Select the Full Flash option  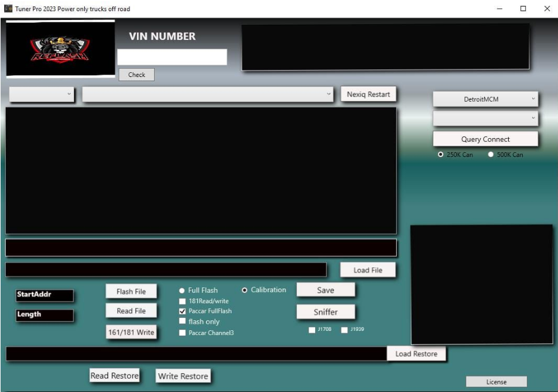[x=182, y=290]
